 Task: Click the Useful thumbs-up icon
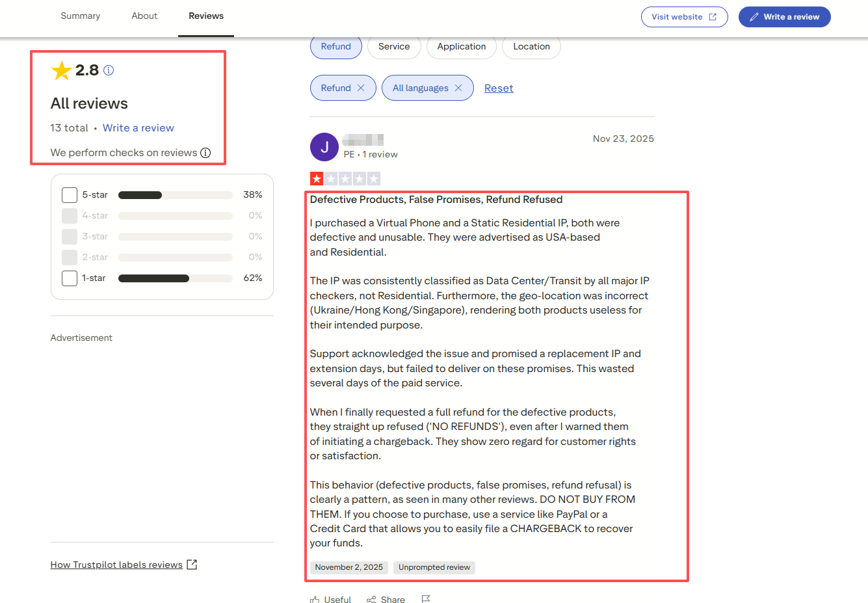click(315, 599)
